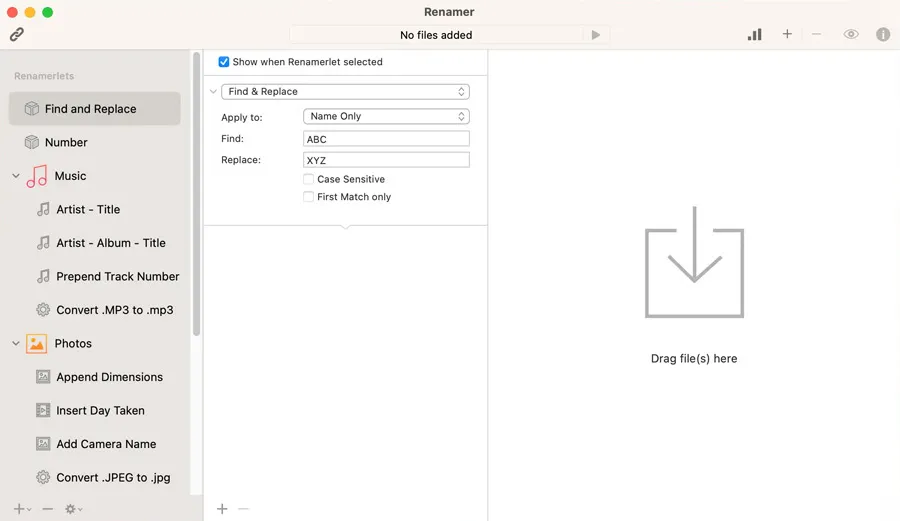
Task: Collapse the Photos group in sidebar
Action: tap(16, 344)
